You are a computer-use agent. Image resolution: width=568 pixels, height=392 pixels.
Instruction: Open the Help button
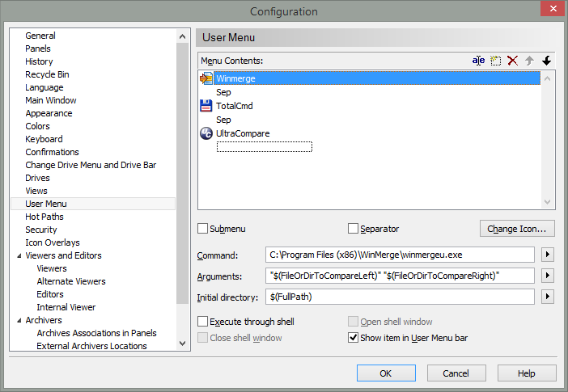pyautogui.click(x=527, y=373)
